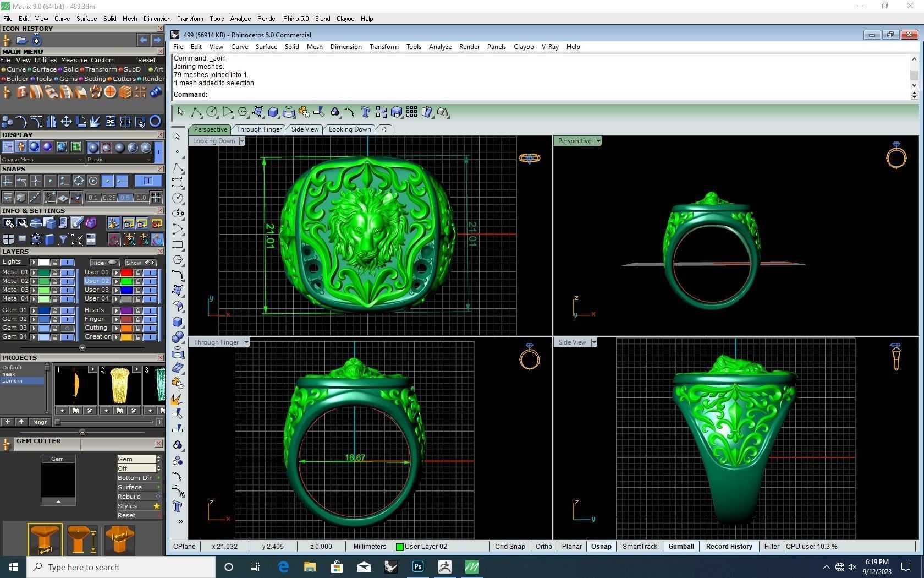Select the text object 'T' tool in top toolbar

tap(365, 112)
